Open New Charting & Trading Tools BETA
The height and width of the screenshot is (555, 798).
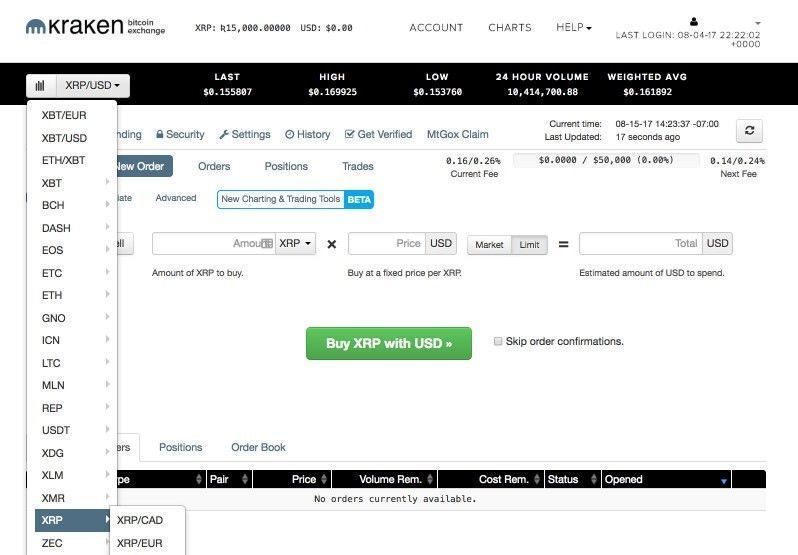pyautogui.click(x=295, y=199)
